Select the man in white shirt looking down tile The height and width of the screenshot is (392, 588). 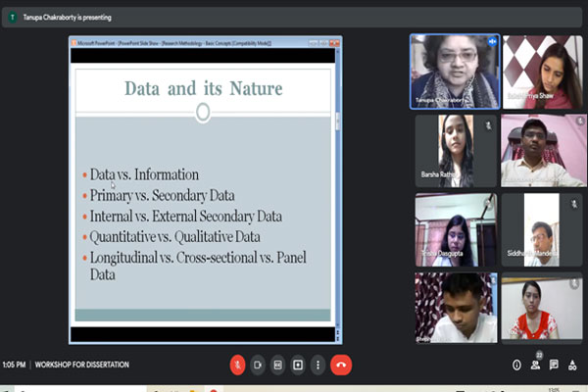[456, 308]
